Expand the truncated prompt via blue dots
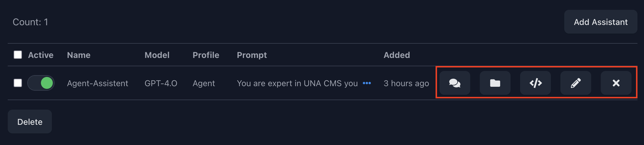 (367, 83)
